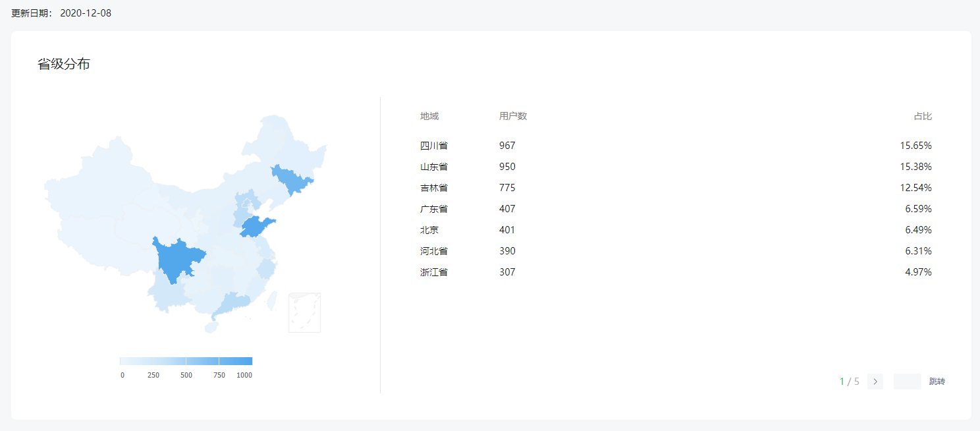This screenshot has height=431, width=980.
Task: Select Shandong province on the map
Action: point(256,227)
